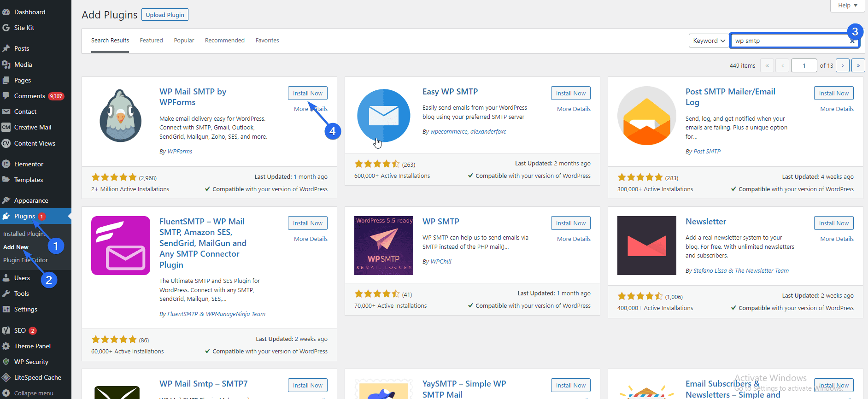This screenshot has height=399, width=868.
Task: Switch to Favorites tab
Action: [x=267, y=41]
